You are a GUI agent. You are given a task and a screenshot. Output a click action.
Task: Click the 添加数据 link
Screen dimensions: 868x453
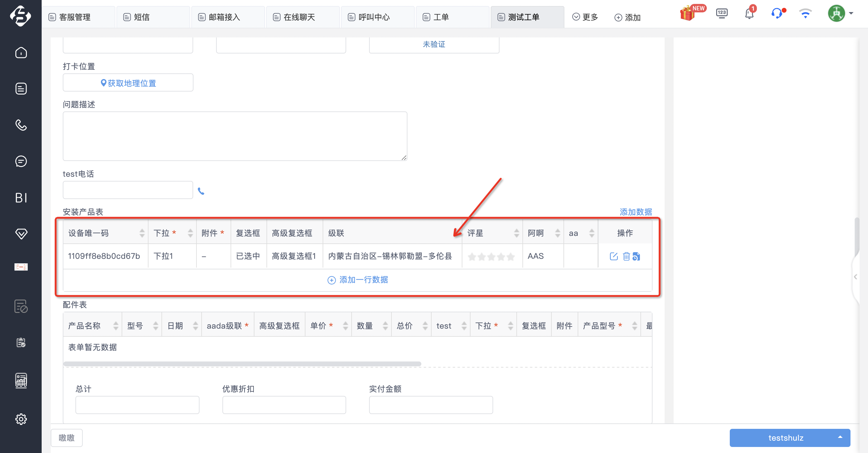[x=636, y=212]
